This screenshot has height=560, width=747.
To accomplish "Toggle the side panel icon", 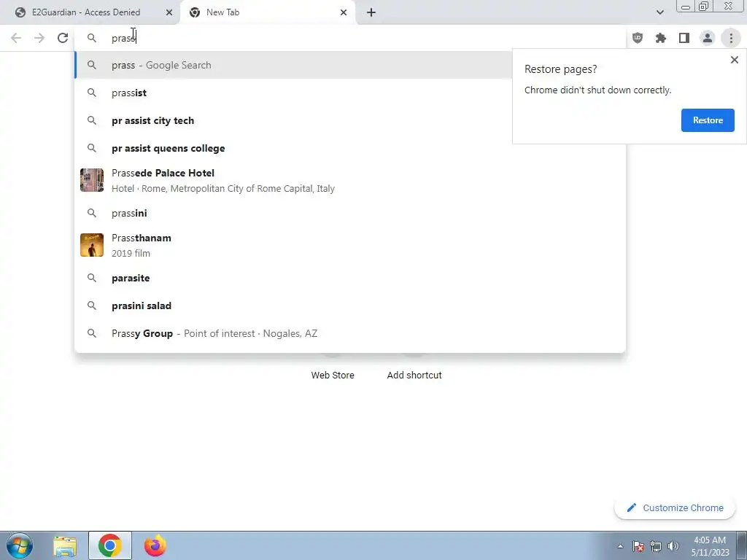I will [x=684, y=38].
